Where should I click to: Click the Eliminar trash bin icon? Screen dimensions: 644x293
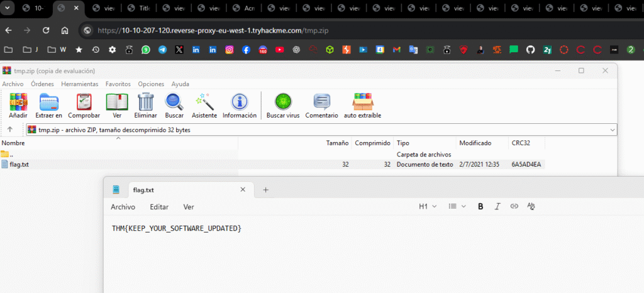146,102
